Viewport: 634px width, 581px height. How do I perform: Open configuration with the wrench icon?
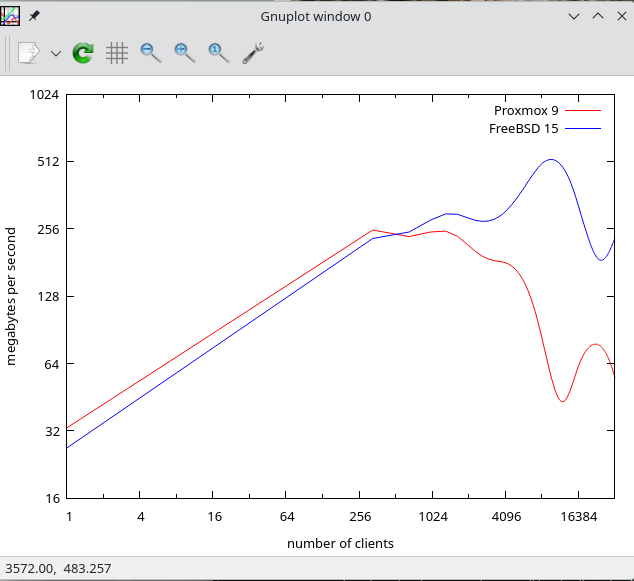point(252,53)
